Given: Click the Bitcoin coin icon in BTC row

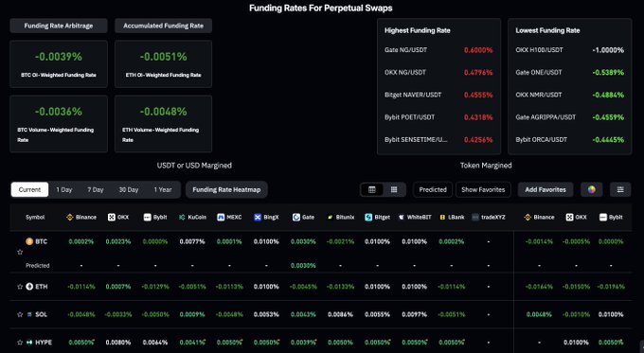Looking at the screenshot, I should pos(29,241).
